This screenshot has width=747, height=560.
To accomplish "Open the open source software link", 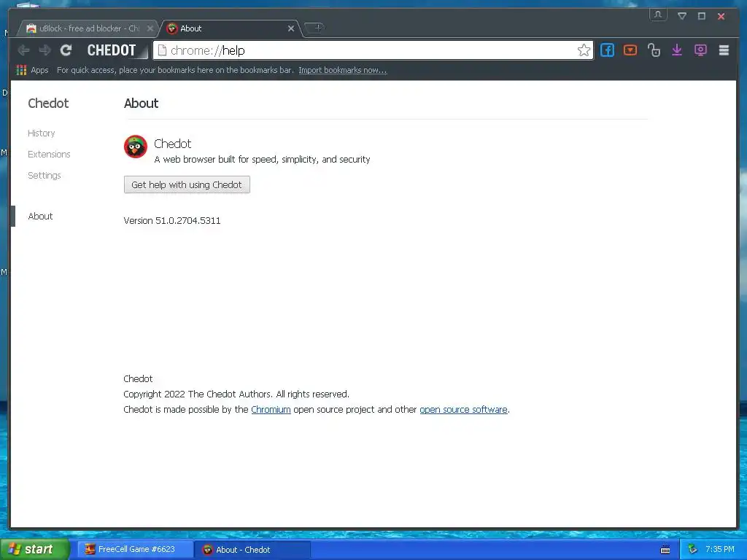I will pyautogui.click(x=463, y=410).
